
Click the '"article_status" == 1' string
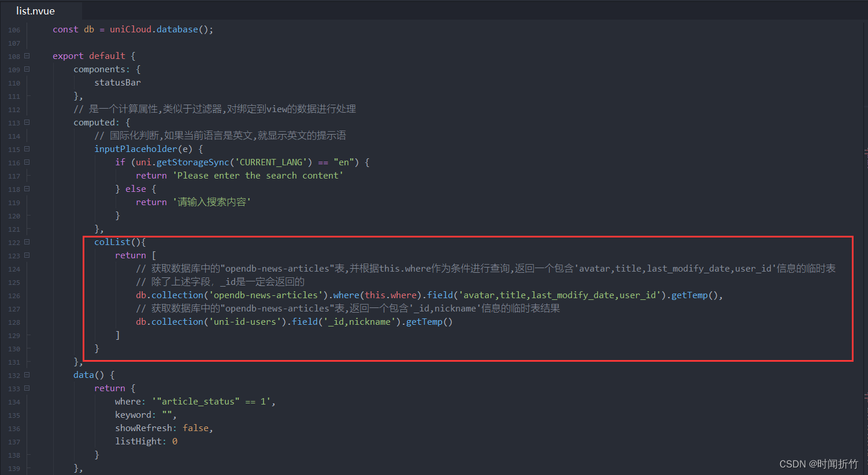[212, 402]
